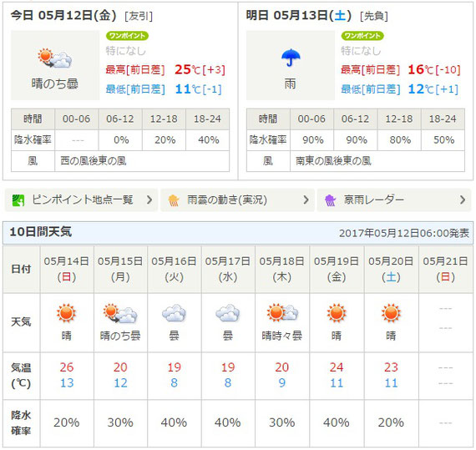This screenshot has width=476, height=450.
Task: Click the orange rain cloud icon beside 雨雲の動き
Action: pos(174,200)
